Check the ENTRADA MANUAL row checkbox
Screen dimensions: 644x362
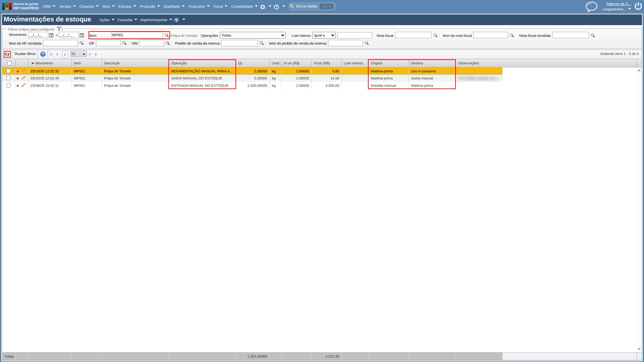(9, 85)
